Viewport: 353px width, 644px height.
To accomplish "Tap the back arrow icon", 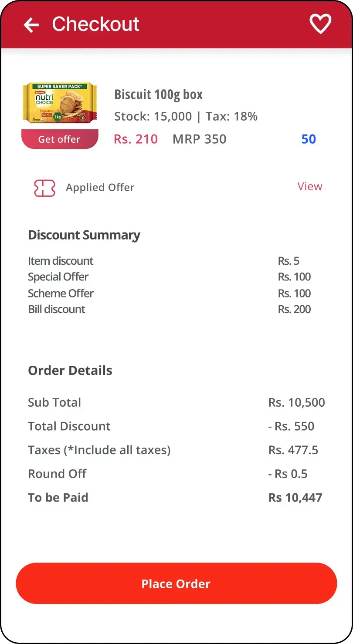I will coord(31,25).
